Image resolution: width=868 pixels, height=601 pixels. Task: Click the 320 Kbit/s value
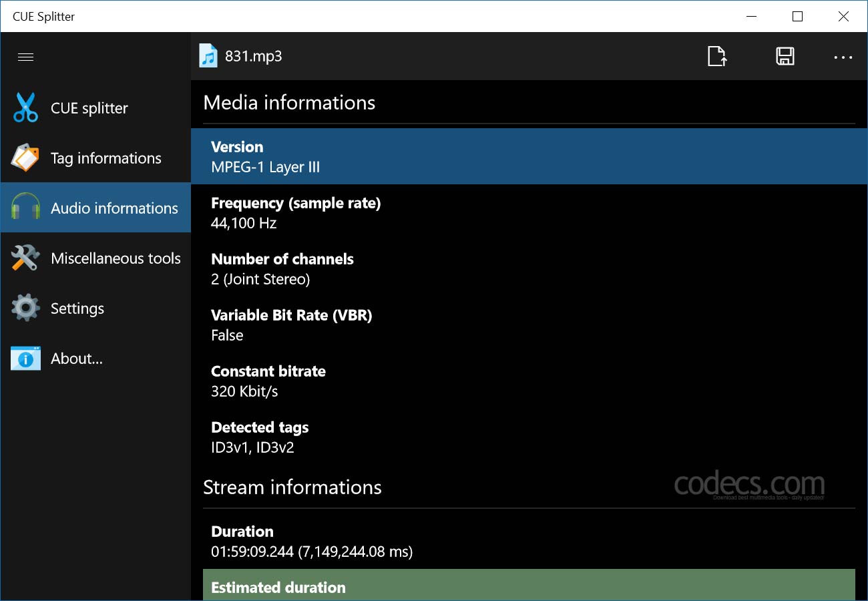(x=244, y=391)
